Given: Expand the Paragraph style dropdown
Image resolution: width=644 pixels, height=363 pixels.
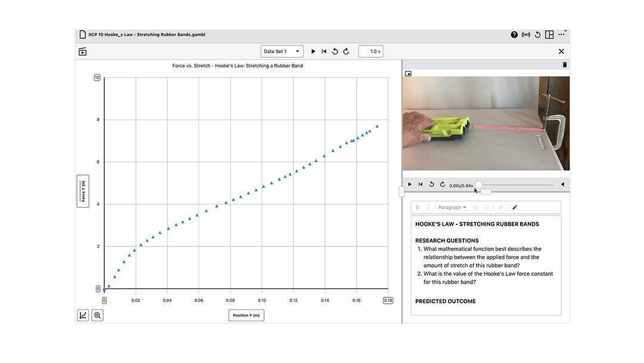Looking at the screenshot, I should tap(452, 208).
